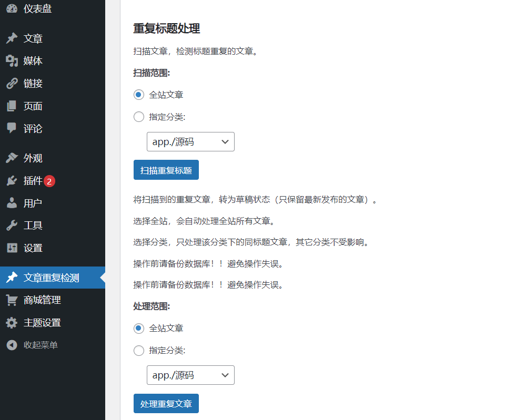525x420 pixels.
Task: Click the wrench icon for 工具
Action: [x=12, y=226]
